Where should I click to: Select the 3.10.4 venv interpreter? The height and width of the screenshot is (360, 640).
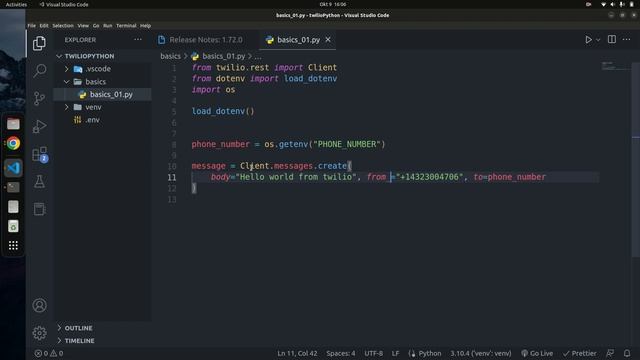[x=480, y=353]
